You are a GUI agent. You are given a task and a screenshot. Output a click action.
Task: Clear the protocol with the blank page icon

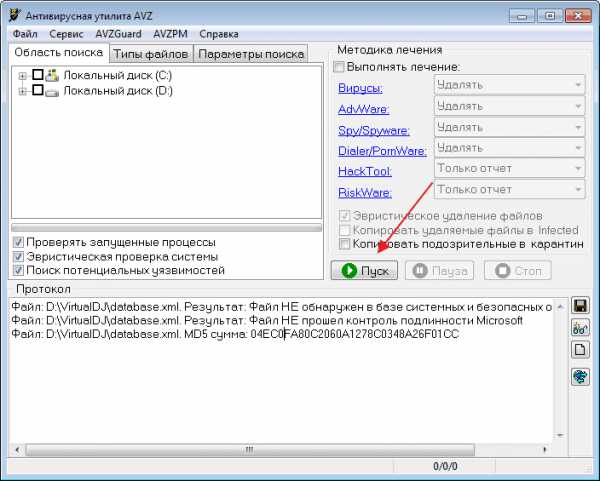tap(579, 349)
